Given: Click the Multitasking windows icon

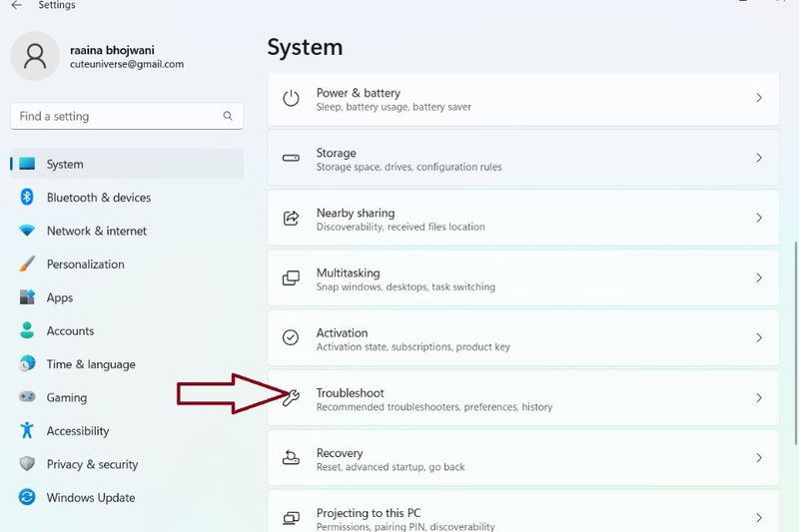Looking at the screenshot, I should click(291, 277).
